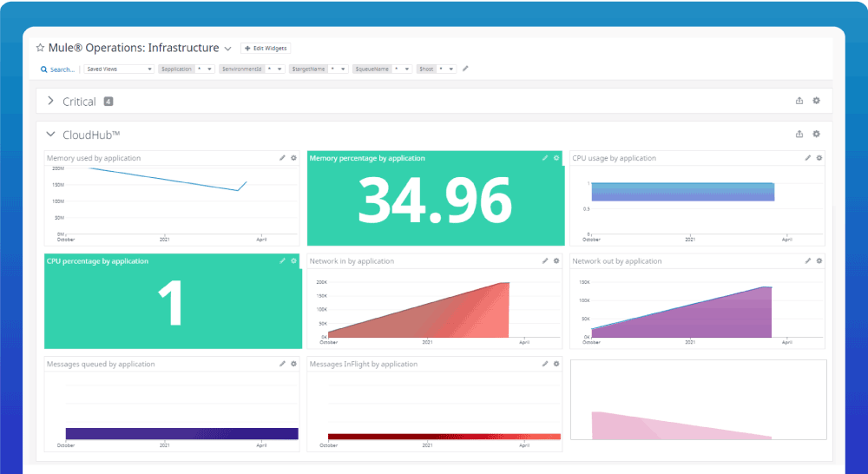Image resolution: width=868 pixels, height=474 pixels.
Task: Click the CPU percentage by application title
Action: 97,260
